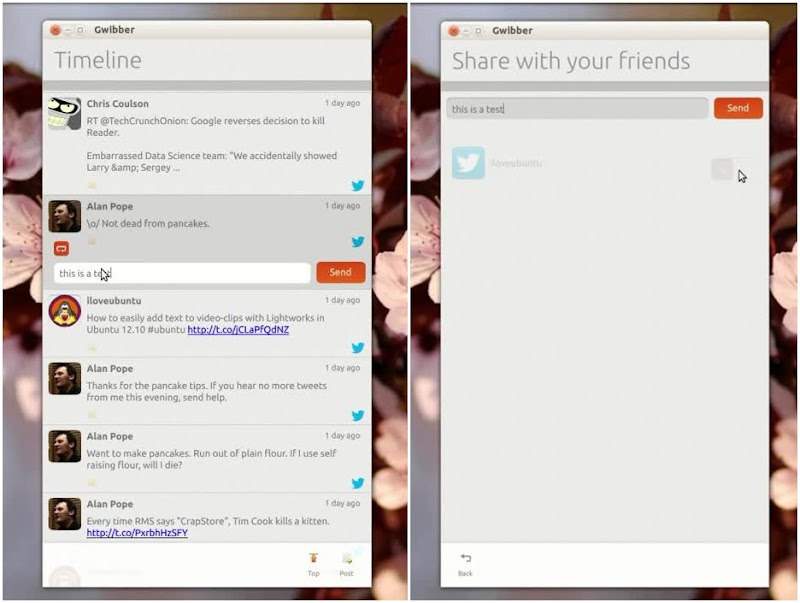Viewport: 800px width, 603px height.
Task: Close the Share with your friends window
Action: coord(454,31)
